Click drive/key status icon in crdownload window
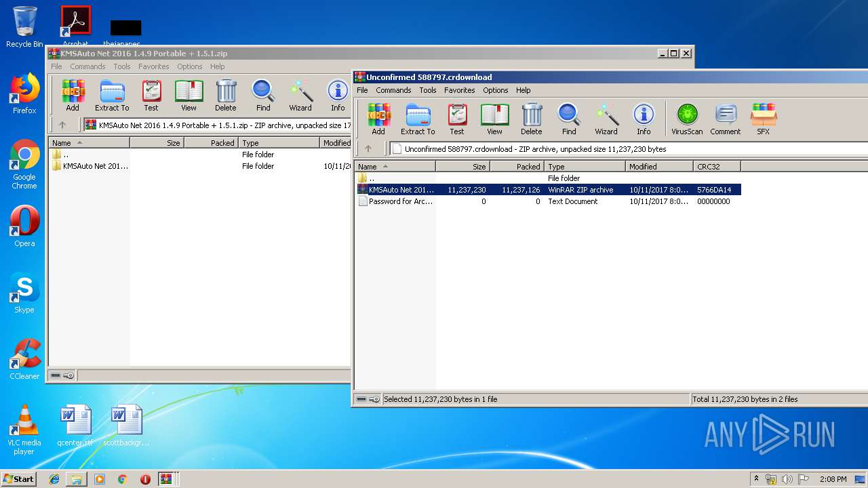The height and width of the screenshot is (488, 868). (368, 399)
